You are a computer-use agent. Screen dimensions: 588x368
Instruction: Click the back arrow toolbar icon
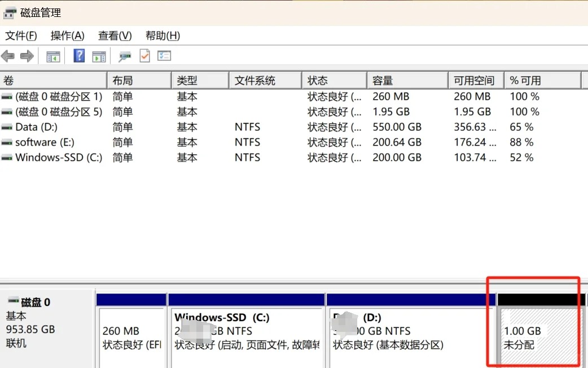(x=8, y=56)
